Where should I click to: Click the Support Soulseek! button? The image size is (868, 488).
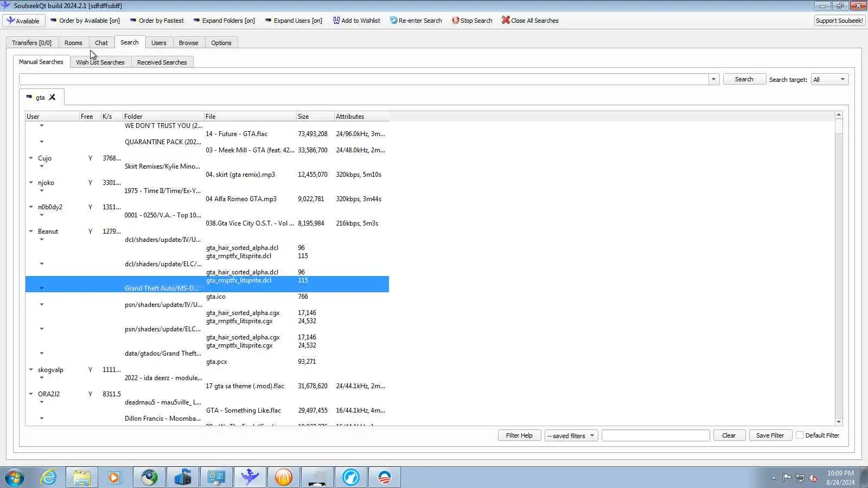click(x=839, y=21)
